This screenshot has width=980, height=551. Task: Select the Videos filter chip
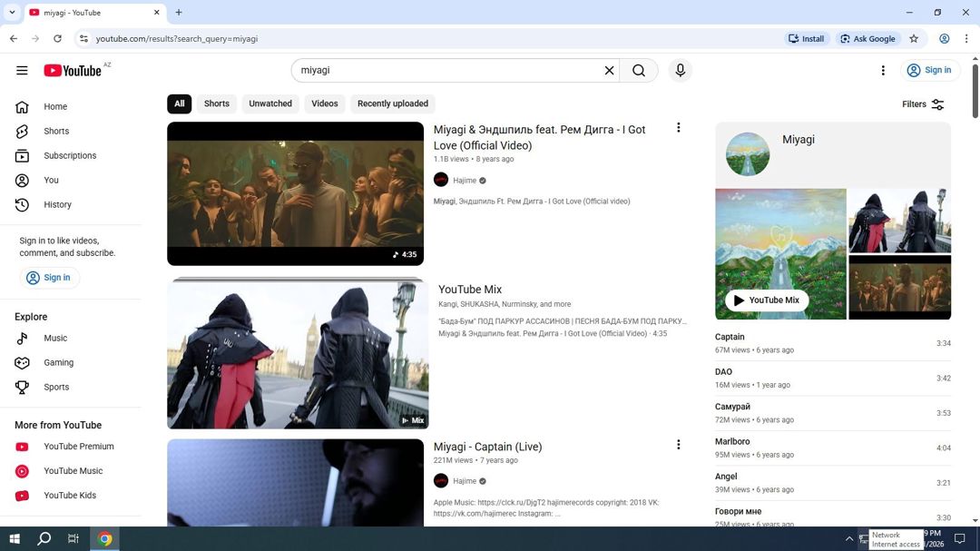(x=324, y=103)
